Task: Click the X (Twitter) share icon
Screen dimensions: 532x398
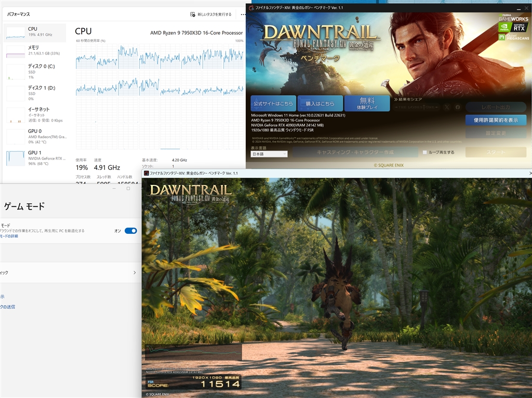Action: point(447,107)
